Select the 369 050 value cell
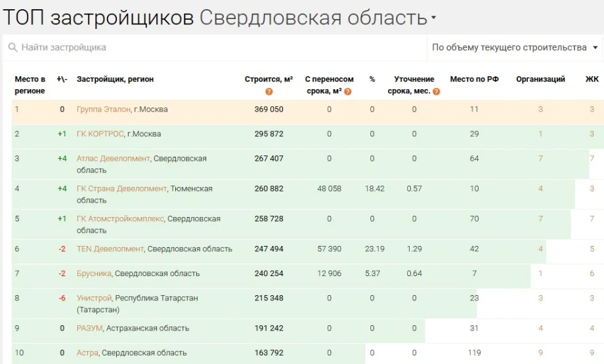This screenshot has height=364, width=604. pyautogui.click(x=269, y=110)
